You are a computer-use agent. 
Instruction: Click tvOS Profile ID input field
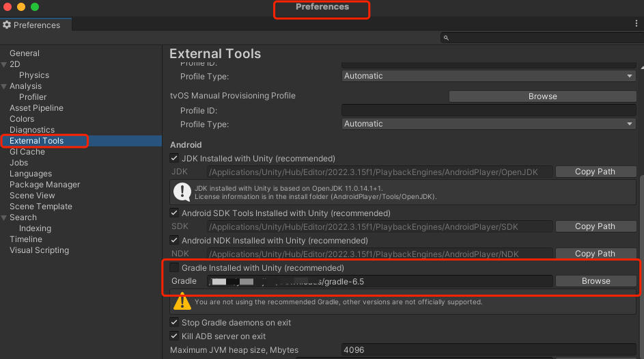[x=489, y=110]
